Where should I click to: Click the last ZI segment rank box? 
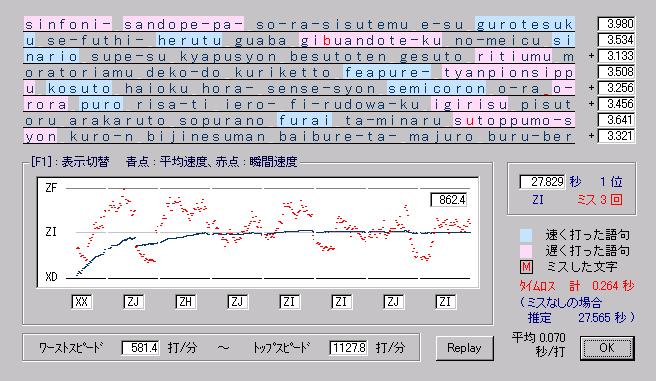point(445,302)
